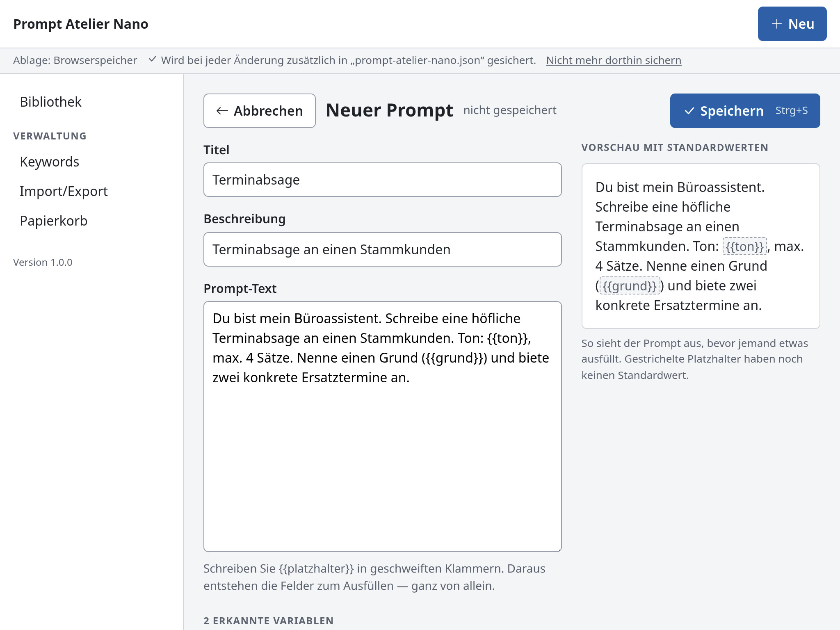Focus the Titel field containing Terminabsage

382,180
